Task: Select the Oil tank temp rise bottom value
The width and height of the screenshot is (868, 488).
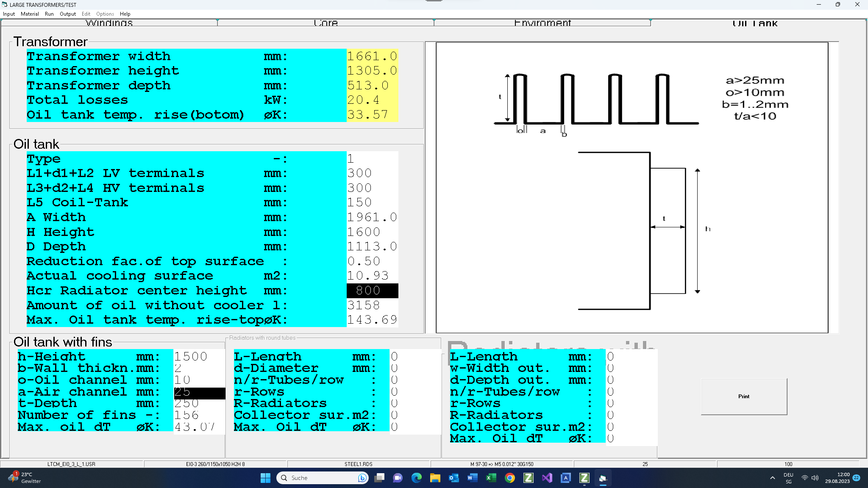Action: click(x=372, y=115)
